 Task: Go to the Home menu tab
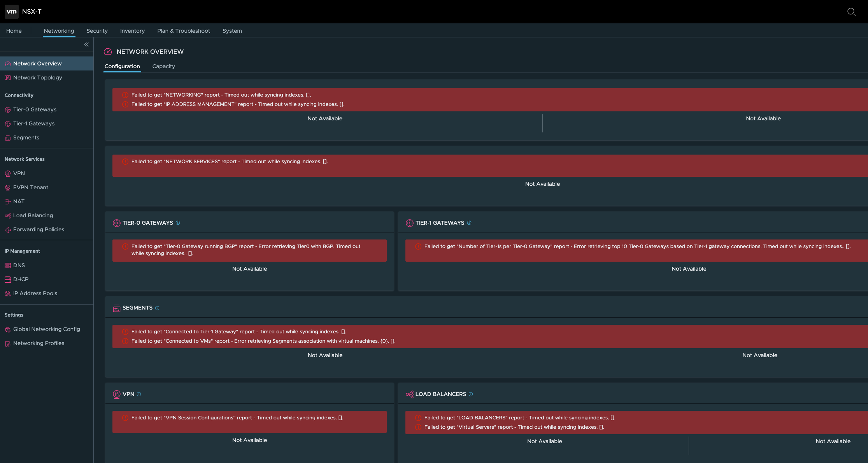[14, 31]
